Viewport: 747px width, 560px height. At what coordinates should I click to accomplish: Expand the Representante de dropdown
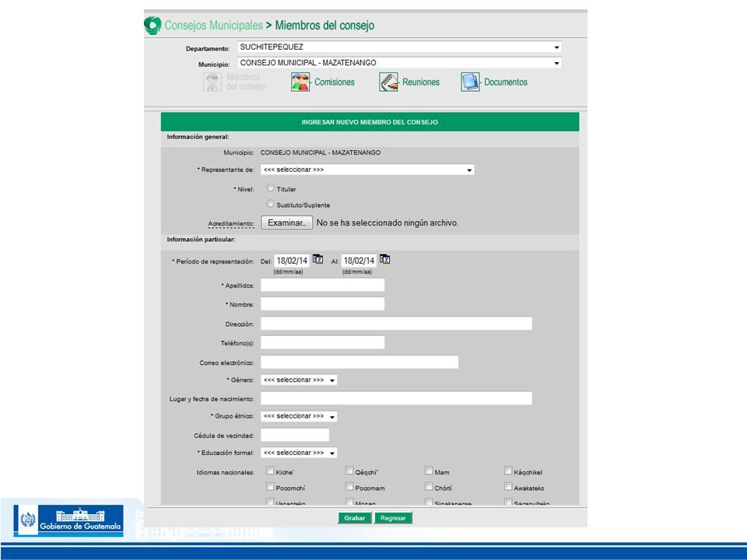point(367,170)
